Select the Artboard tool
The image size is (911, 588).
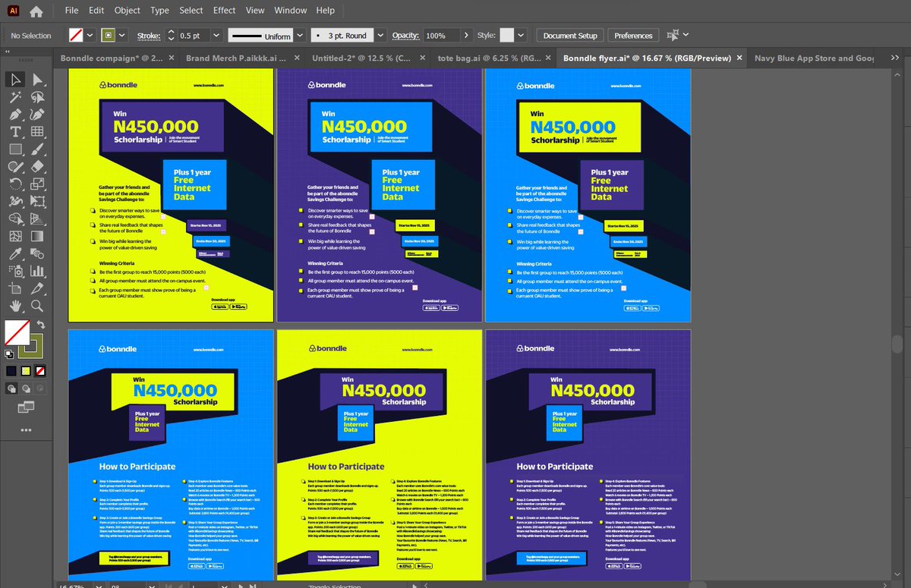tap(14, 289)
